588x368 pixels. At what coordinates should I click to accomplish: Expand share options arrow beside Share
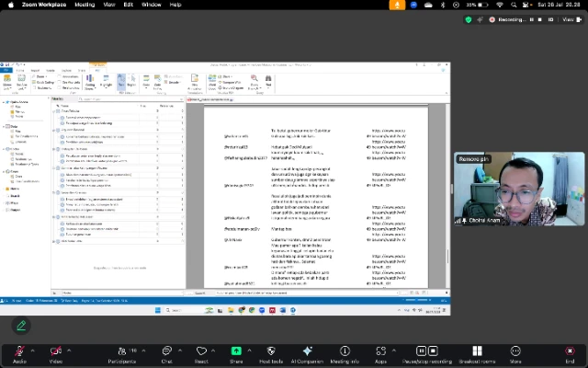[x=249, y=351]
